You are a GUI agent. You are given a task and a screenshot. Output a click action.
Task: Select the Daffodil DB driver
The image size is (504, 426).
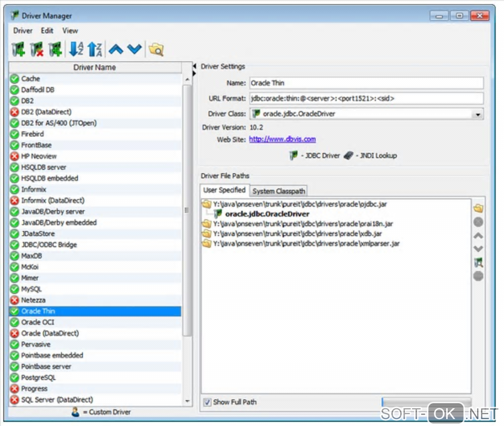coord(95,90)
